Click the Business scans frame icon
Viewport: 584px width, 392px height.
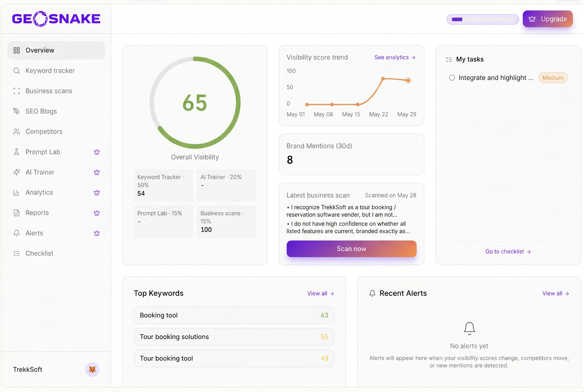(x=16, y=91)
